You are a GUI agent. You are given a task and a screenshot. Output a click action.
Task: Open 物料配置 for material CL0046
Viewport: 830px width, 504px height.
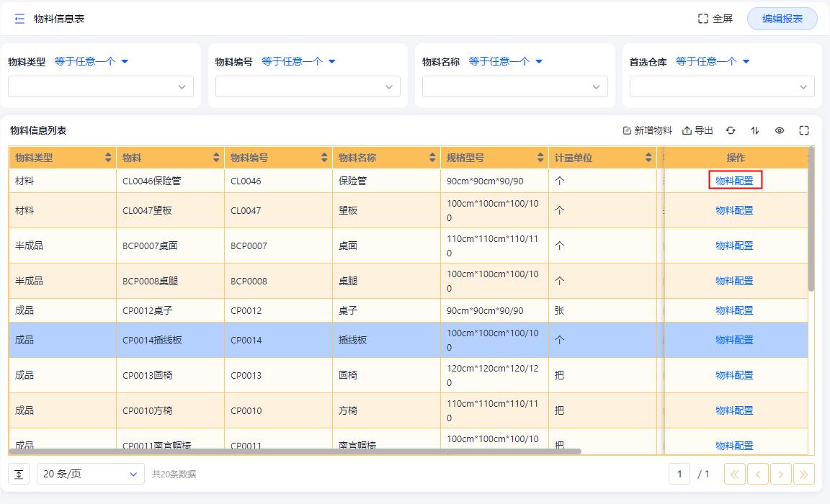tap(734, 181)
